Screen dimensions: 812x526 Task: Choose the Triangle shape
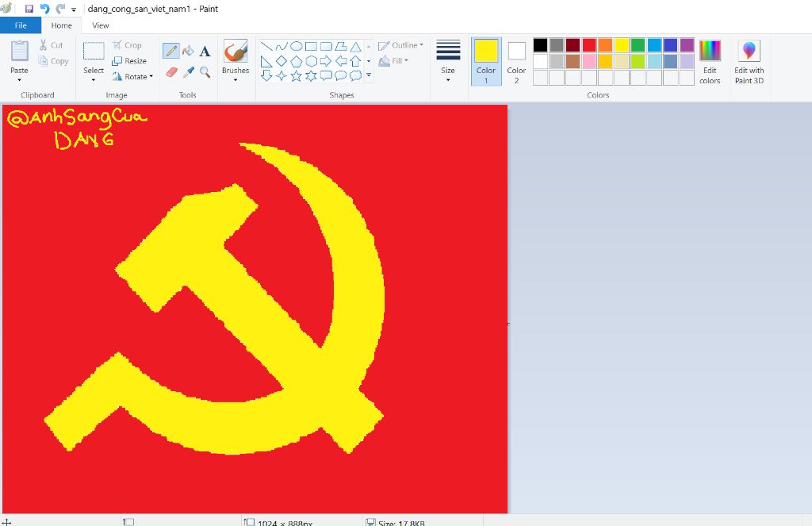click(355, 47)
